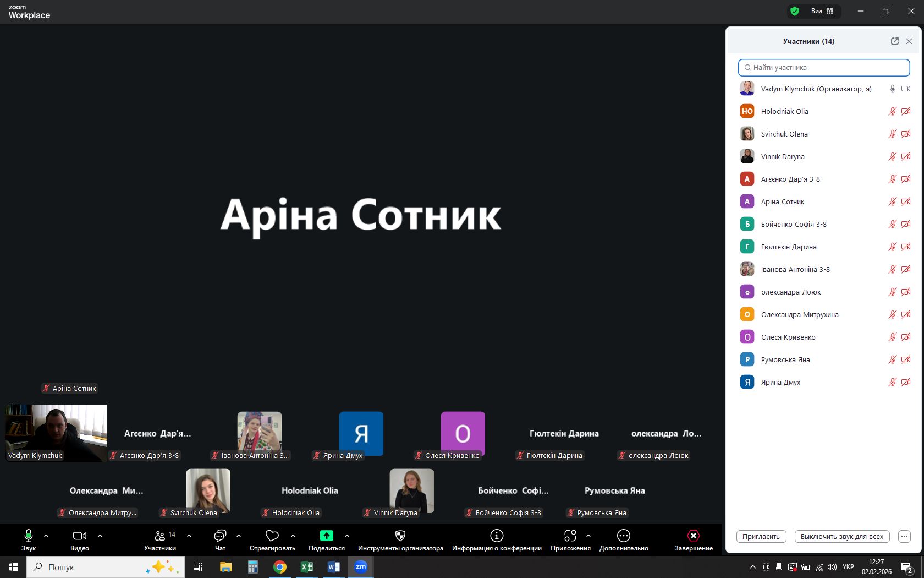Click the green Share screen icon
Screen dimensions: 924x578
tap(326, 536)
